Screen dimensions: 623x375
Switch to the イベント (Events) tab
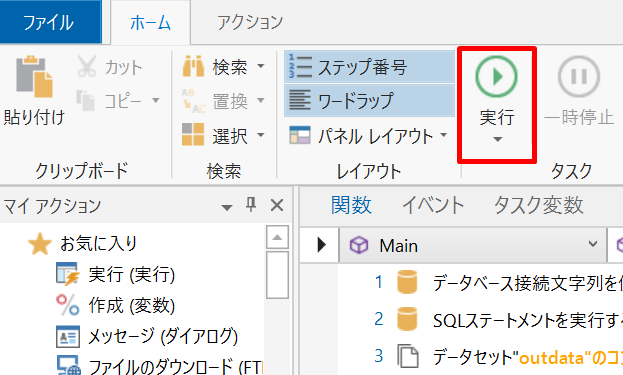tap(433, 205)
